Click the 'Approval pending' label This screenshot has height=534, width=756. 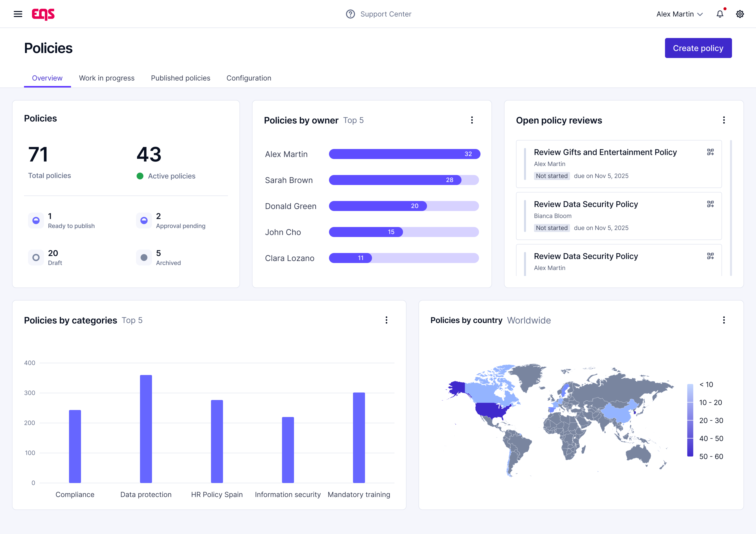click(x=180, y=226)
